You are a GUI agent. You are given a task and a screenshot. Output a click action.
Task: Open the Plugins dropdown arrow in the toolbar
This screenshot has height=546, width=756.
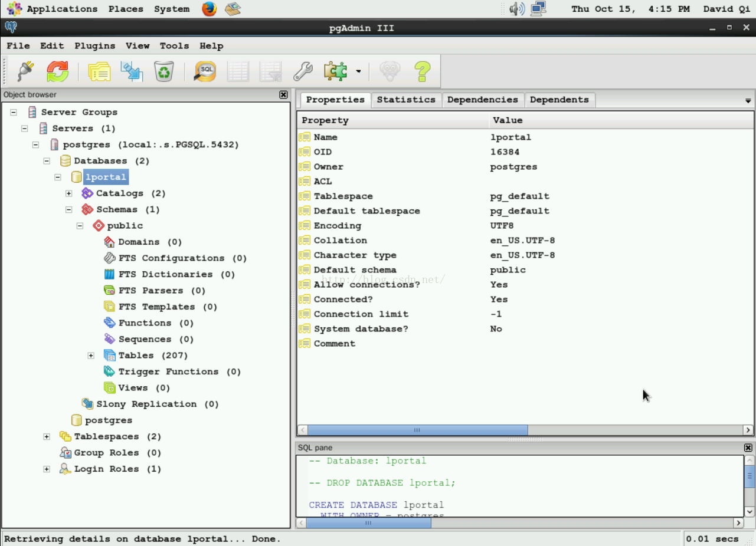358,72
